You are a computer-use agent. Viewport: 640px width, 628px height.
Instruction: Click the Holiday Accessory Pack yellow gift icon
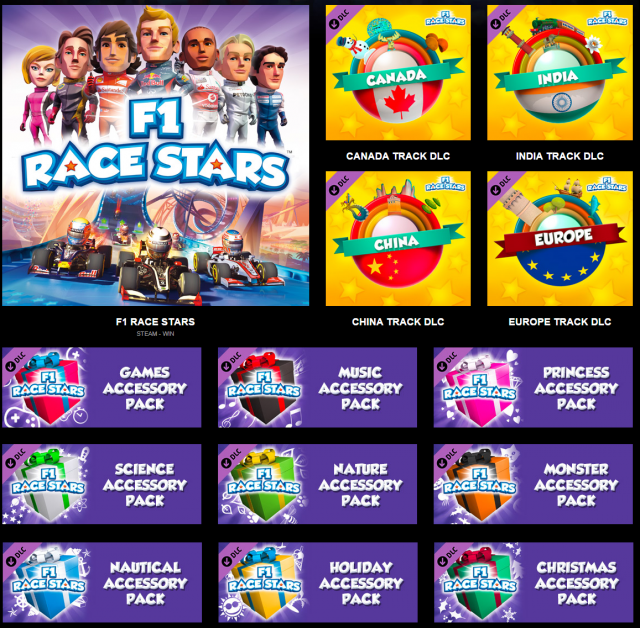(264, 583)
